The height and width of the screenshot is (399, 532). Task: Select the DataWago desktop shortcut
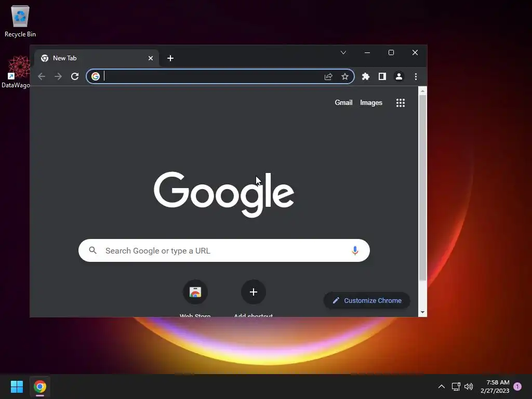coord(16,72)
